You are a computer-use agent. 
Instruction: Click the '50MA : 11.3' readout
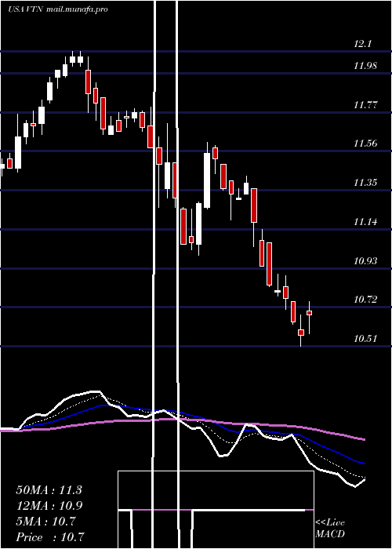(49, 490)
